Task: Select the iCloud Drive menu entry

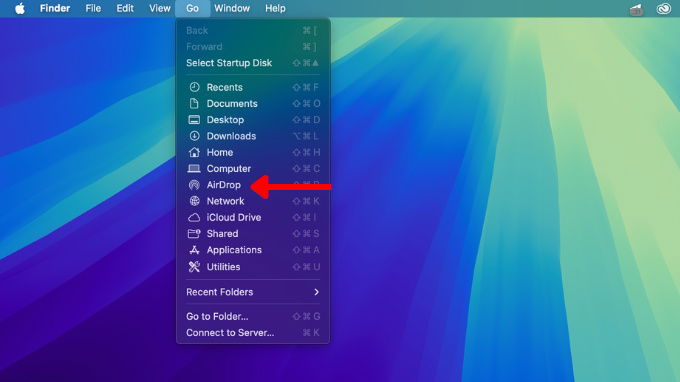Action: pyautogui.click(x=253, y=218)
